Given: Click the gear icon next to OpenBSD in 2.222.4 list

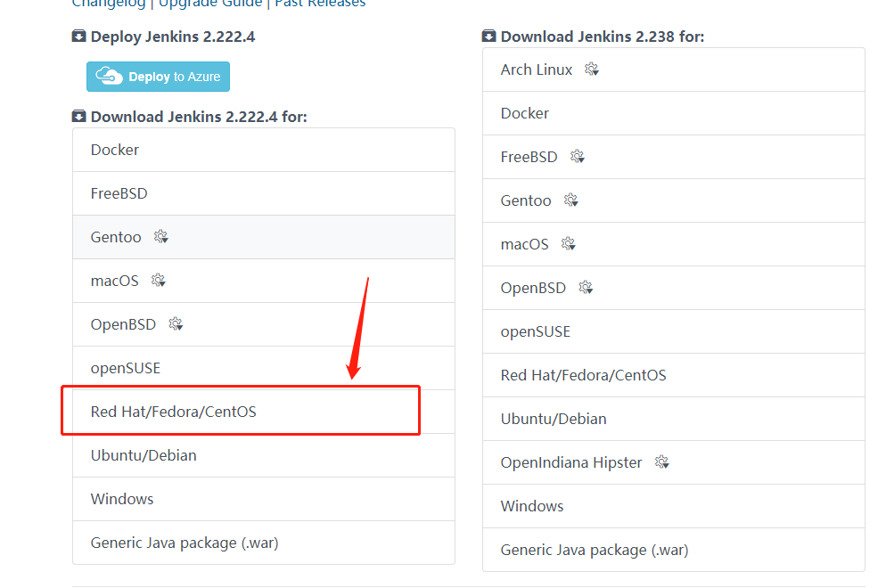Looking at the screenshot, I should tap(176, 323).
